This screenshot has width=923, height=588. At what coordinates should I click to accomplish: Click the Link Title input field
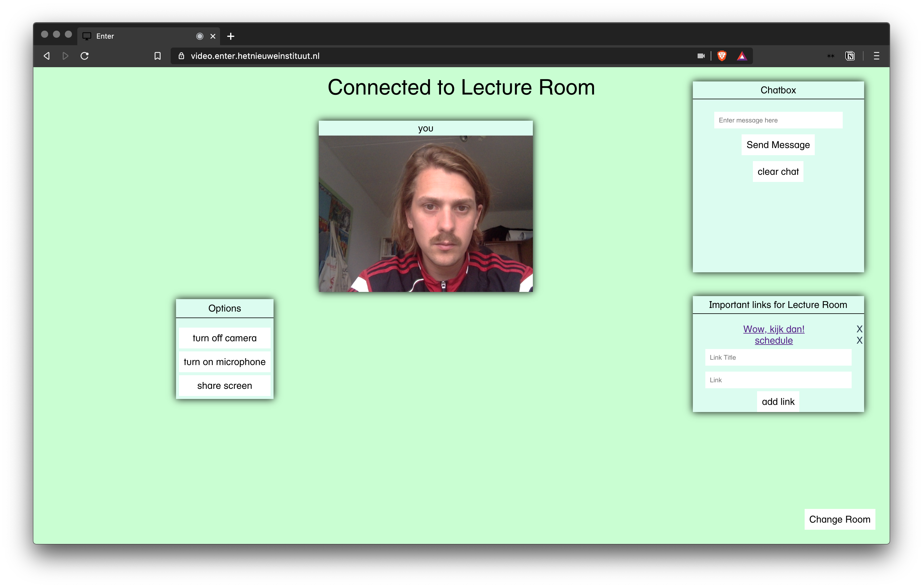coord(778,357)
